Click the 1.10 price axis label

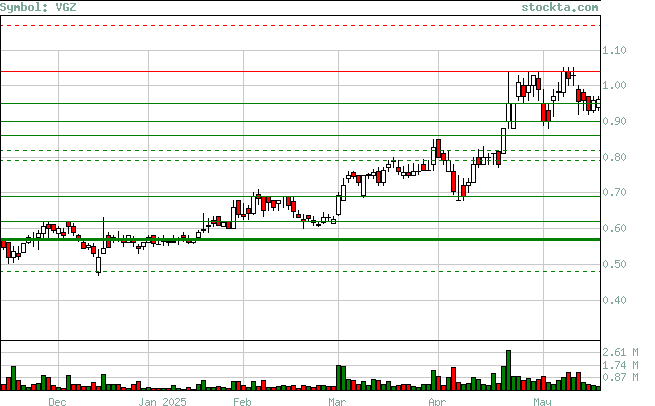tap(614, 50)
